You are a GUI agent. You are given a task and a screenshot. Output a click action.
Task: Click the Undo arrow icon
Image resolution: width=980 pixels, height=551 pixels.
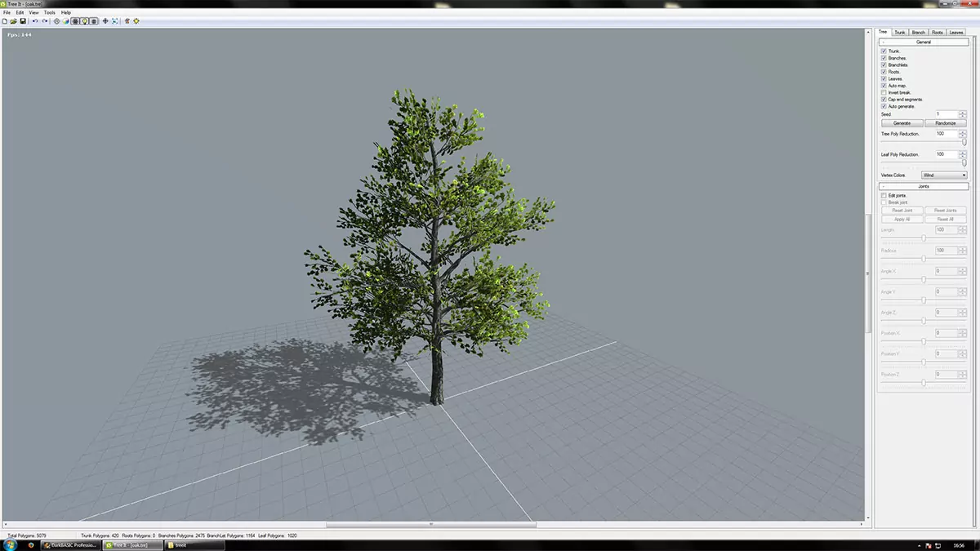35,21
